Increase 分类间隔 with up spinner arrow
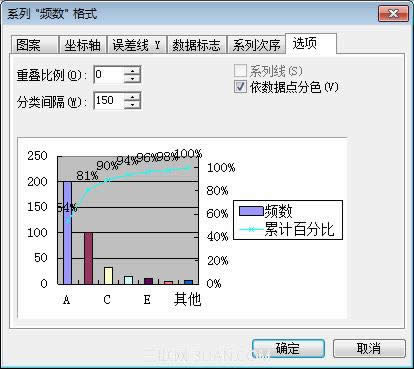Image resolution: width=414 pixels, height=369 pixels. [x=132, y=97]
